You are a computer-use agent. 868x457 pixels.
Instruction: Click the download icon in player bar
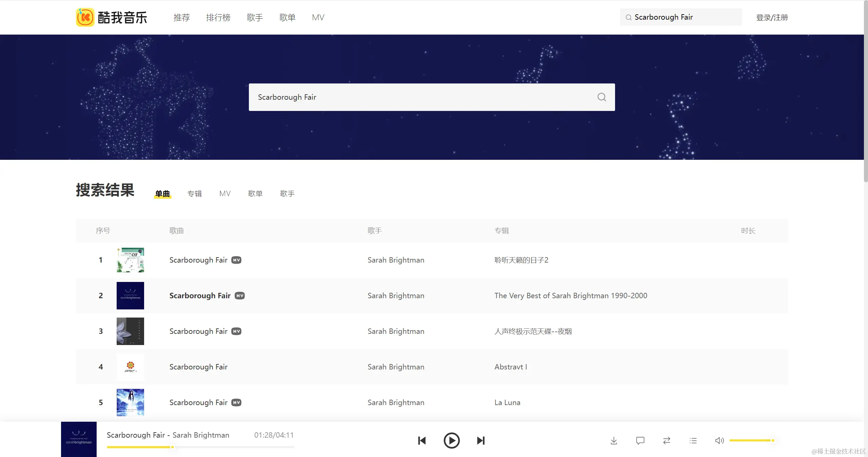pyautogui.click(x=614, y=440)
